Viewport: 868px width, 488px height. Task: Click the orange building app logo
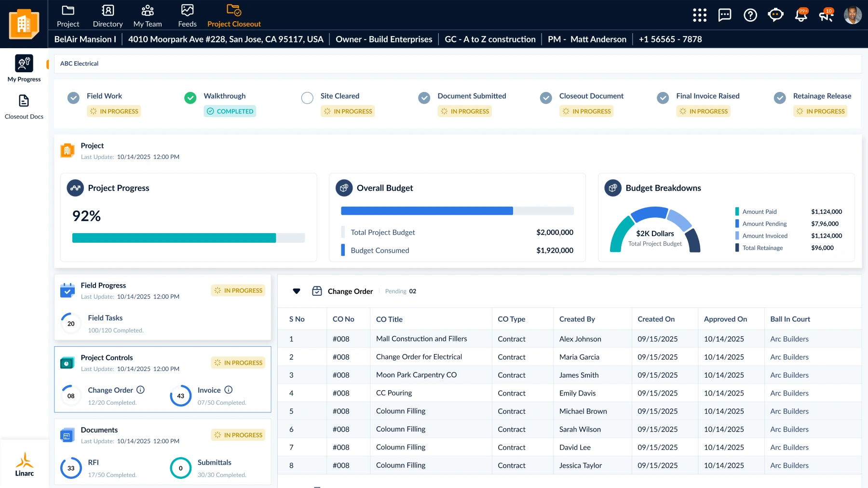pyautogui.click(x=24, y=24)
